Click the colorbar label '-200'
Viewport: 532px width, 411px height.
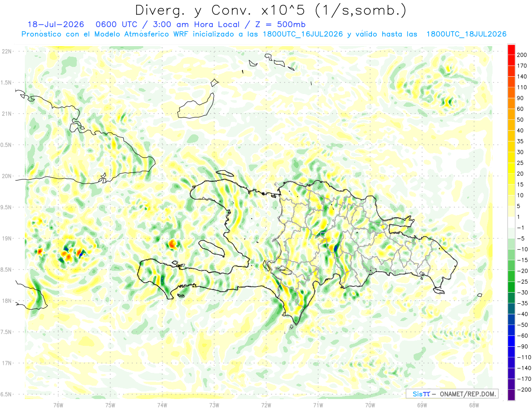[x=524, y=390]
